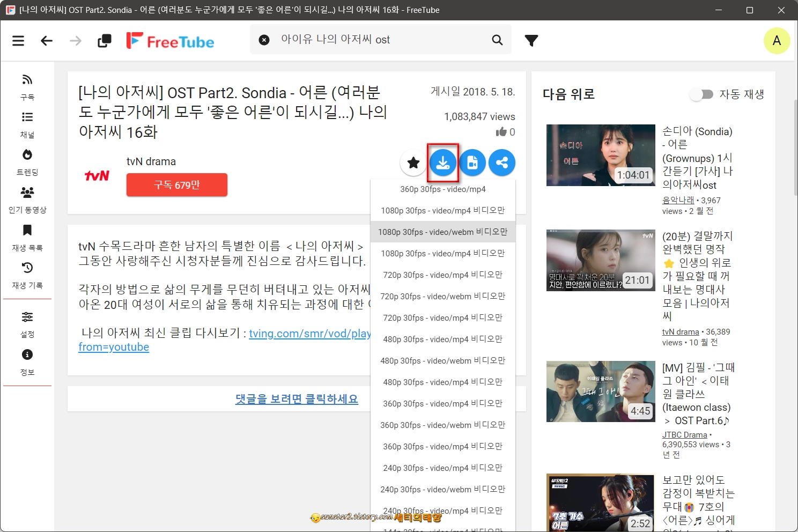Image resolution: width=798 pixels, height=532 pixels.
Task: Open Most Popular (인기 동영상) in sidebar
Action: [27, 200]
